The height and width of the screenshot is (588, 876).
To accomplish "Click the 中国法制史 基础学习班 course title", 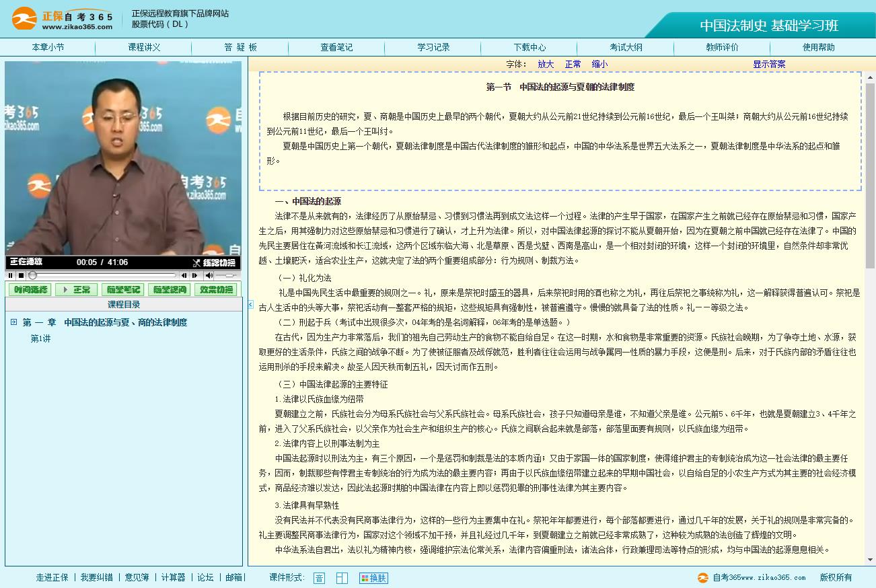I will click(x=769, y=26).
